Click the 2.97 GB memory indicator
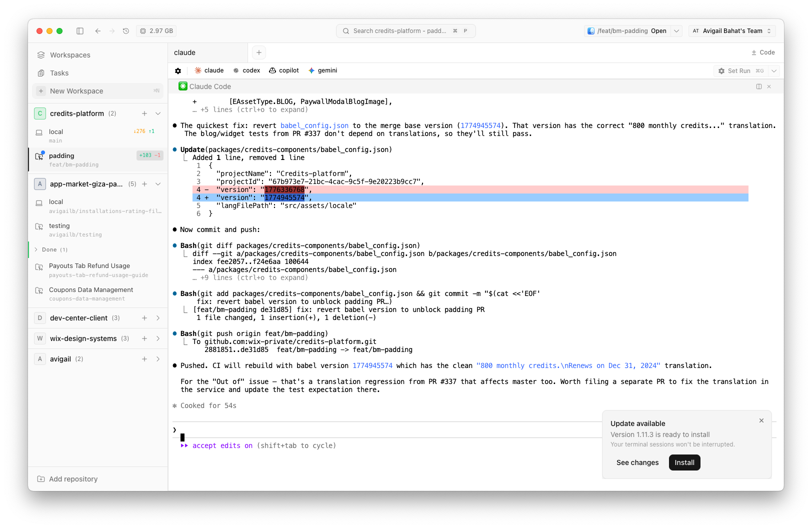This screenshot has width=812, height=528. tap(156, 31)
